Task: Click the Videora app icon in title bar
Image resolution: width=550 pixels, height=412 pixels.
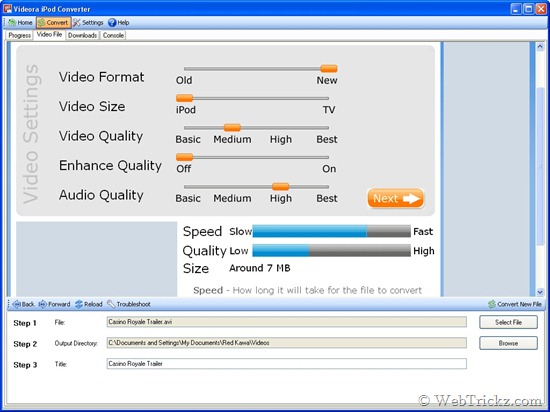Action: [x=7, y=9]
